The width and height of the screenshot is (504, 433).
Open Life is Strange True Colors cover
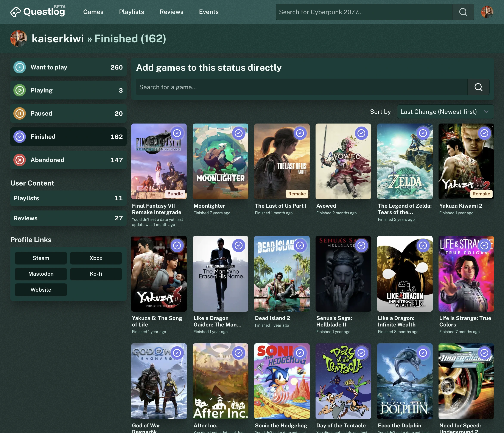coord(466,274)
